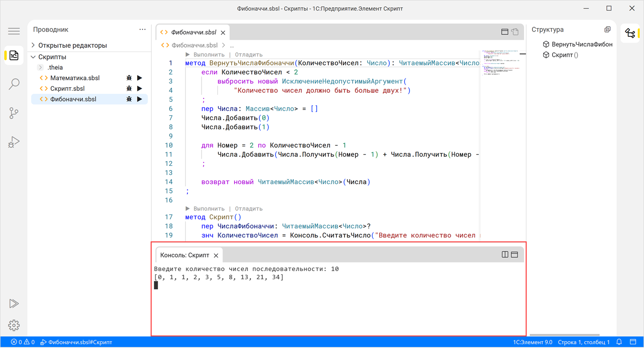644x348 pixels.
Task: Click the notifications bell in status bar
Action: click(620, 342)
